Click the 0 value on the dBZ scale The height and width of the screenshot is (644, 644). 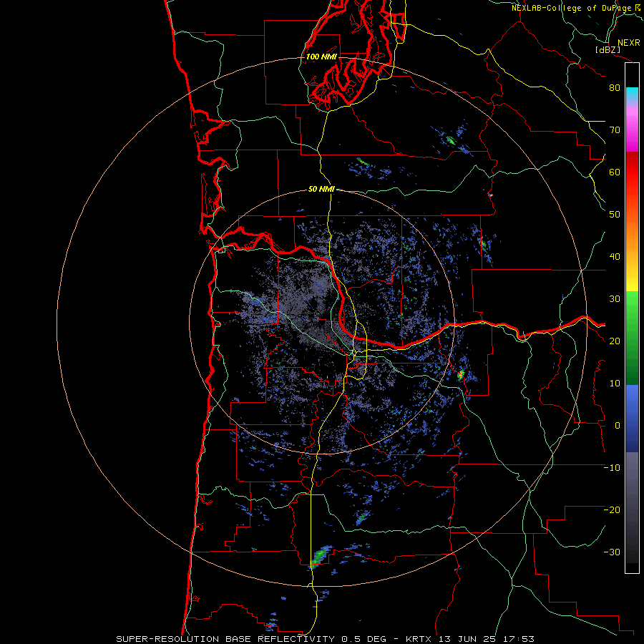(x=617, y=426)
